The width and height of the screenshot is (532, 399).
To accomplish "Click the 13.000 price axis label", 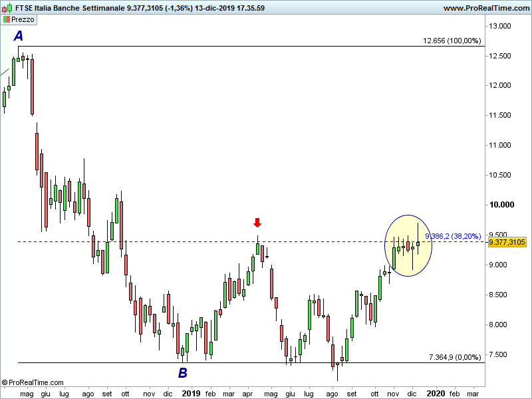I will (x=500, y=26).
